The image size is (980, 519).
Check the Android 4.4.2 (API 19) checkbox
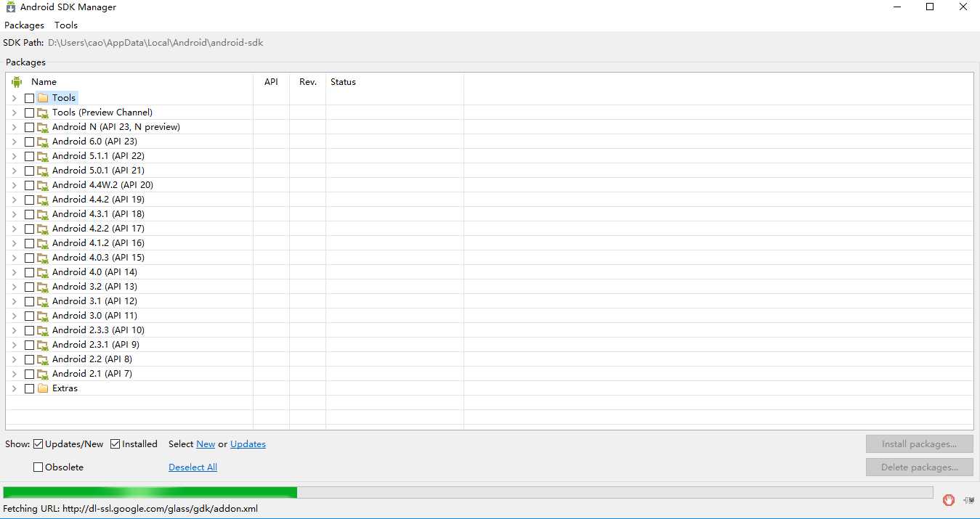click(x=29, y=200)
